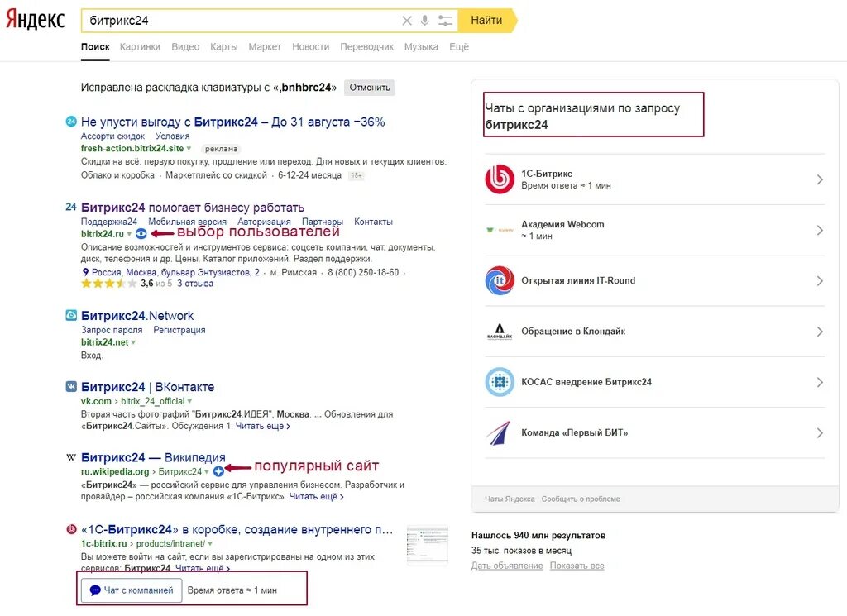Clear the search query with X icon
847x616 pixels.
407,21
